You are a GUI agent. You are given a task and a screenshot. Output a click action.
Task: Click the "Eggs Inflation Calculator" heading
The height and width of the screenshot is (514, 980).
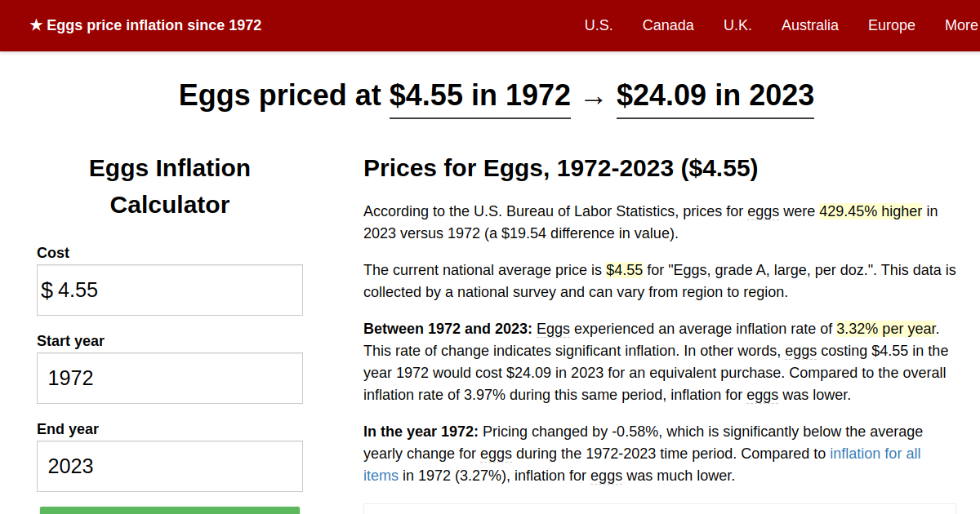point(170,186)
